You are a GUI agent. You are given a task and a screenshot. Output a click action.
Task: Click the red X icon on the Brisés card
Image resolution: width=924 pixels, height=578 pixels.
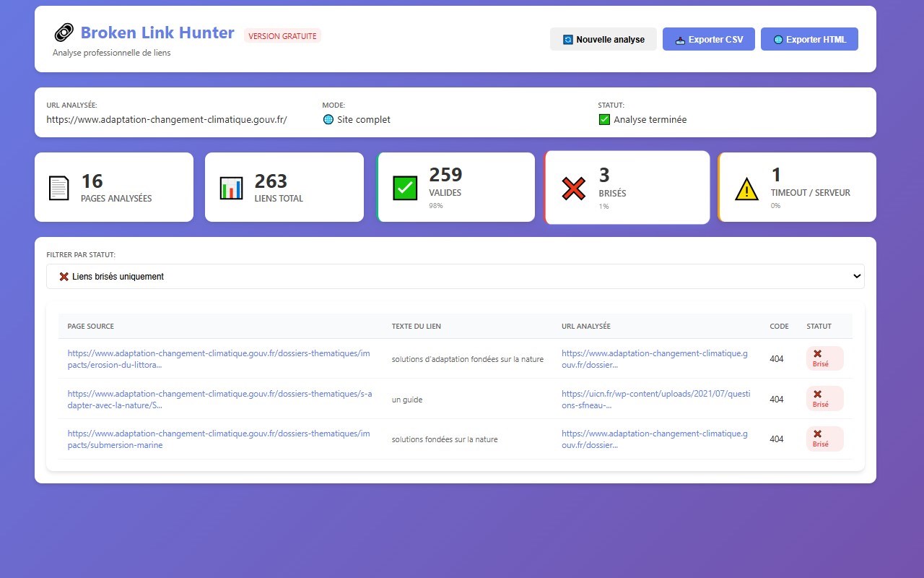point(573,189)
